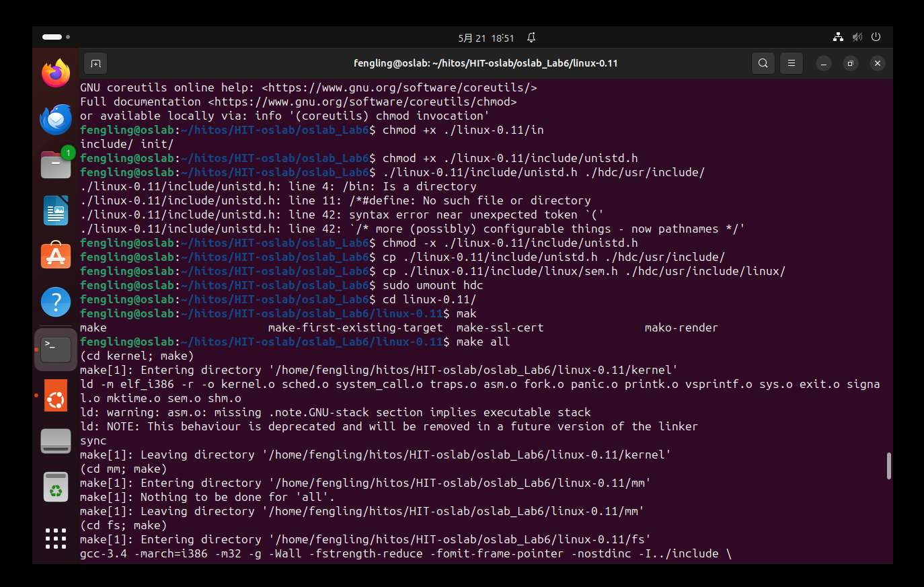The height and width of the screenshot is (587, 924).
Task: Click the terminal vertical scrollbar handle
Action: click(888, 466)
